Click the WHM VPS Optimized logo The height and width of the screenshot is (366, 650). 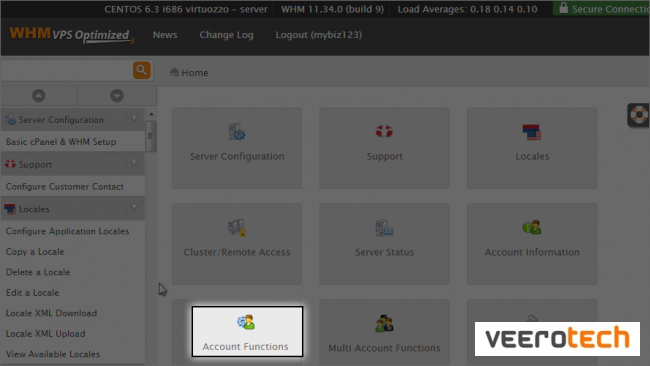(x=72, y=35)
